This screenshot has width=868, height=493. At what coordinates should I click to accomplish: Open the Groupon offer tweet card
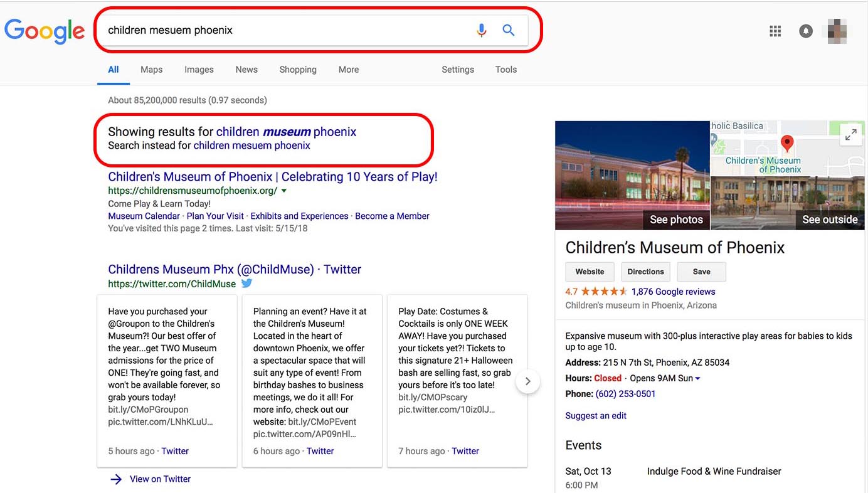[x=167, y=381]
